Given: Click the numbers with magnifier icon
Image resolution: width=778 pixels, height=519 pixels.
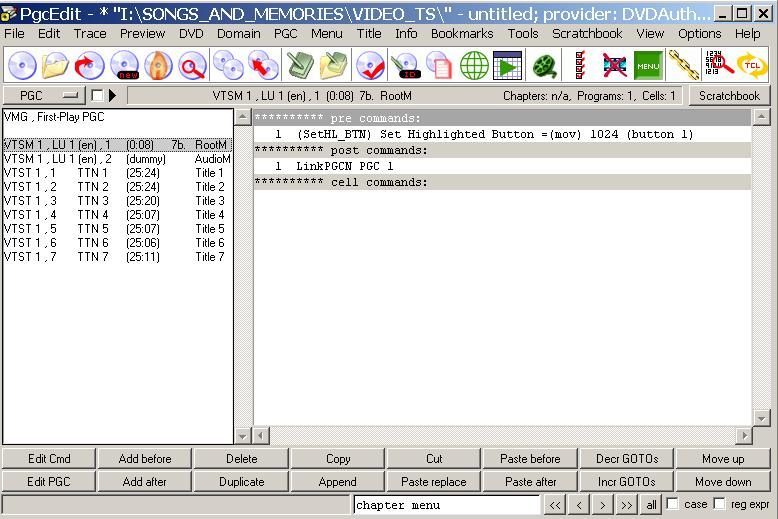Looking at the screenshot, I should click(x=718, y=64).
